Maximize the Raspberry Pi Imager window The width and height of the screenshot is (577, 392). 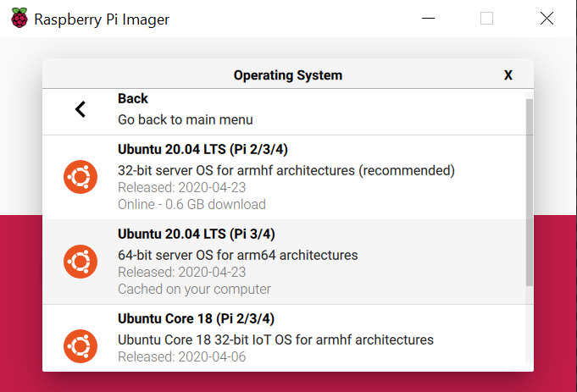[486, 18]
